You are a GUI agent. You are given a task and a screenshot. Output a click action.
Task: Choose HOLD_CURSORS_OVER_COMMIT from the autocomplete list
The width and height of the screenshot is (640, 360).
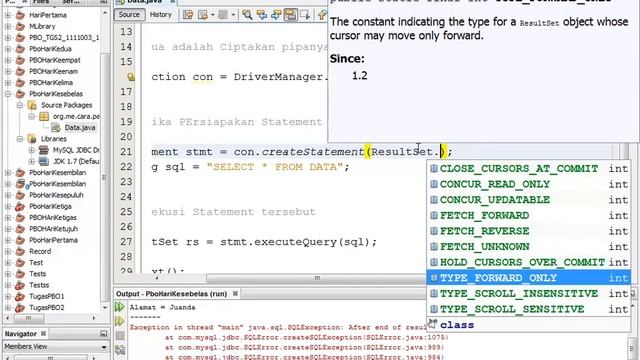[529, 262]
